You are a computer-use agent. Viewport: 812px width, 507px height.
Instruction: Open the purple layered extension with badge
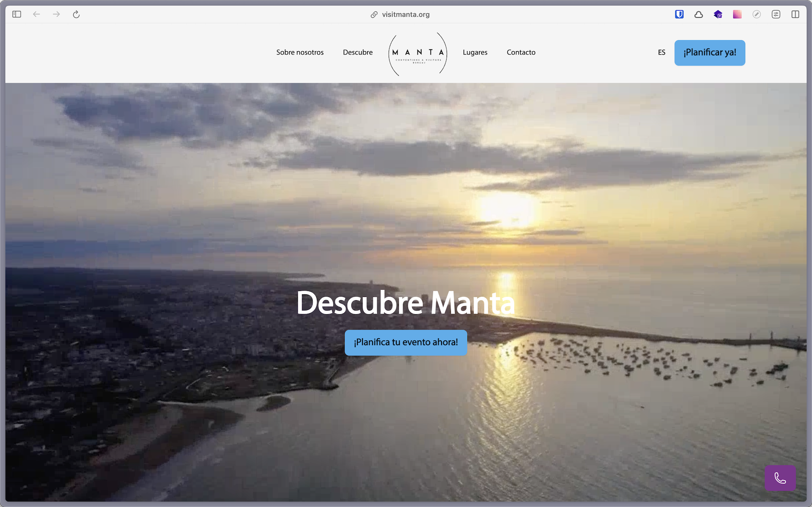click(718, 14)
